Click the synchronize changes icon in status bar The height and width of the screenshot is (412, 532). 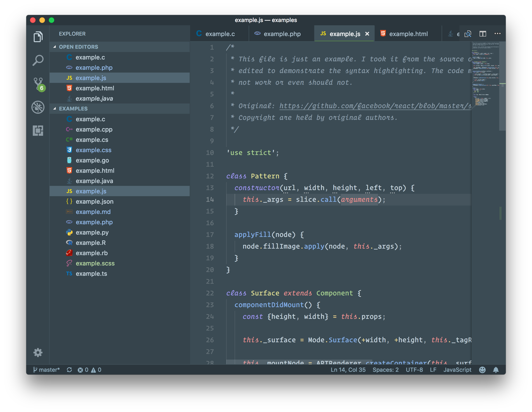(69, 370)
